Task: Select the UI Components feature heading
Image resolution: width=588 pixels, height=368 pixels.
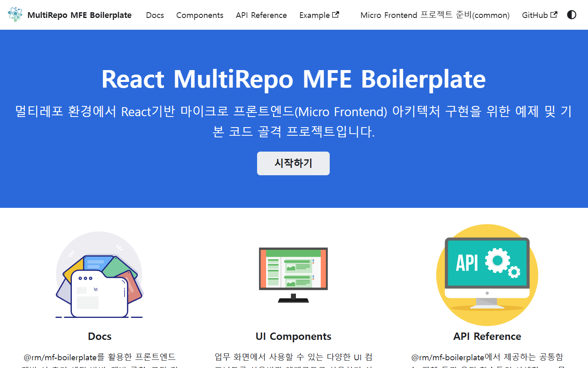Action: (293, 336)
